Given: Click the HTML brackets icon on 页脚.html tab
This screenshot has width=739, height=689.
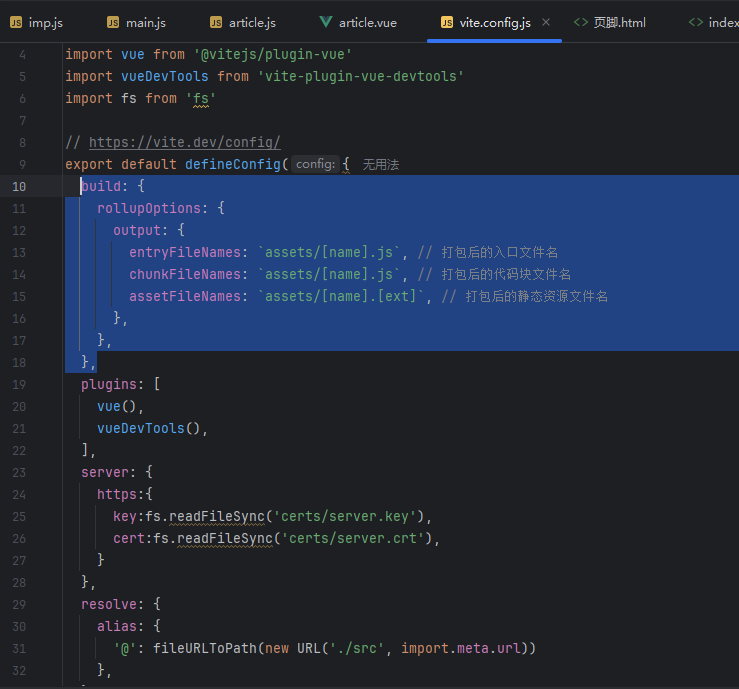Looking at the screenshot, I should 581,22.
